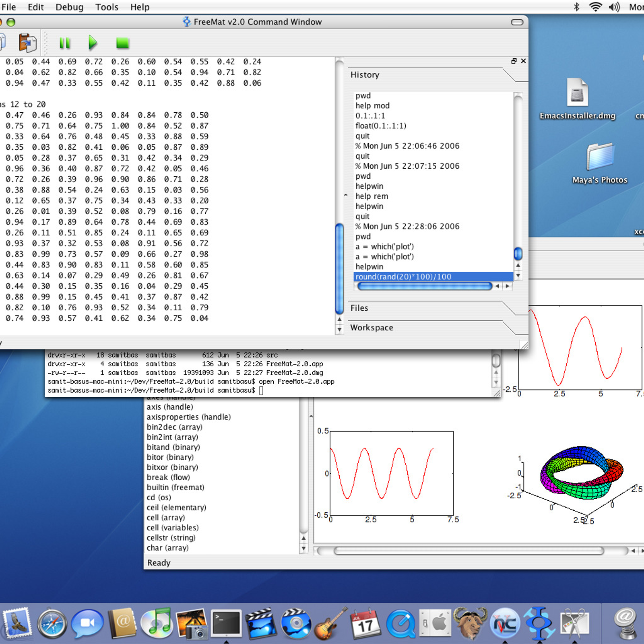Open the Help menu

140,7
